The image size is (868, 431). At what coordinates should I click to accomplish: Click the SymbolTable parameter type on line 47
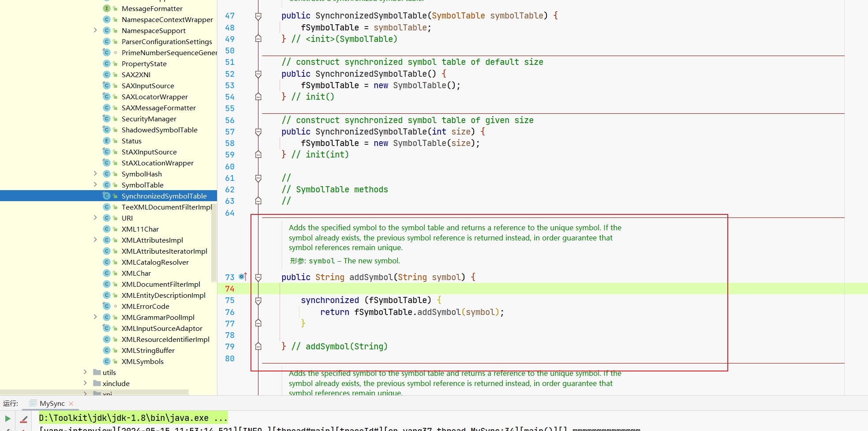coord(458,15)
